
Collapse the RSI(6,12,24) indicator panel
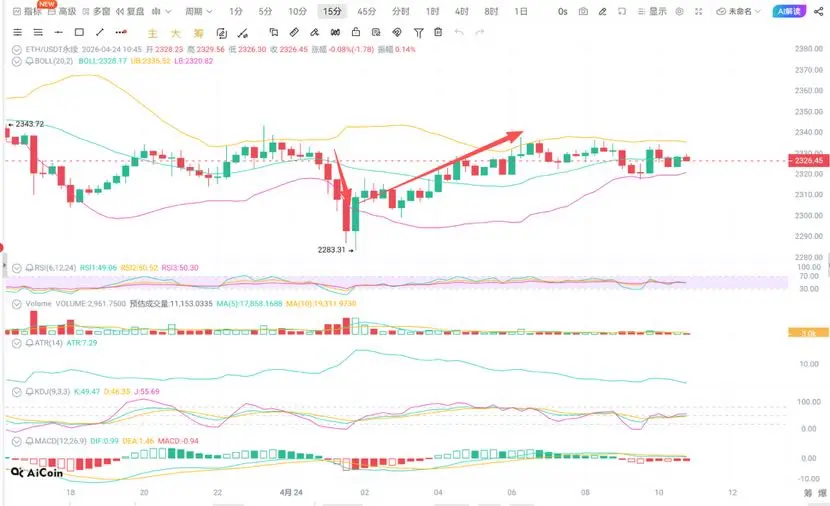17,268
